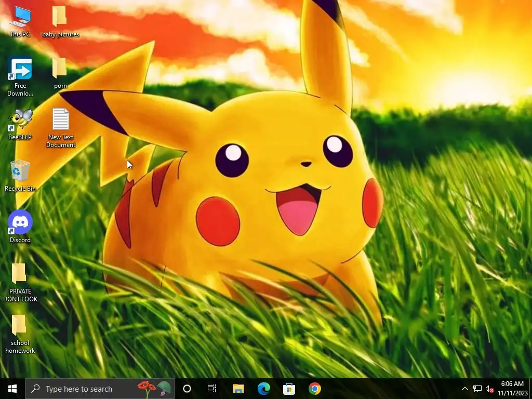Select the PRIVATE DONT LOOK folder
532x399 pixels.
tap(20, 282)
